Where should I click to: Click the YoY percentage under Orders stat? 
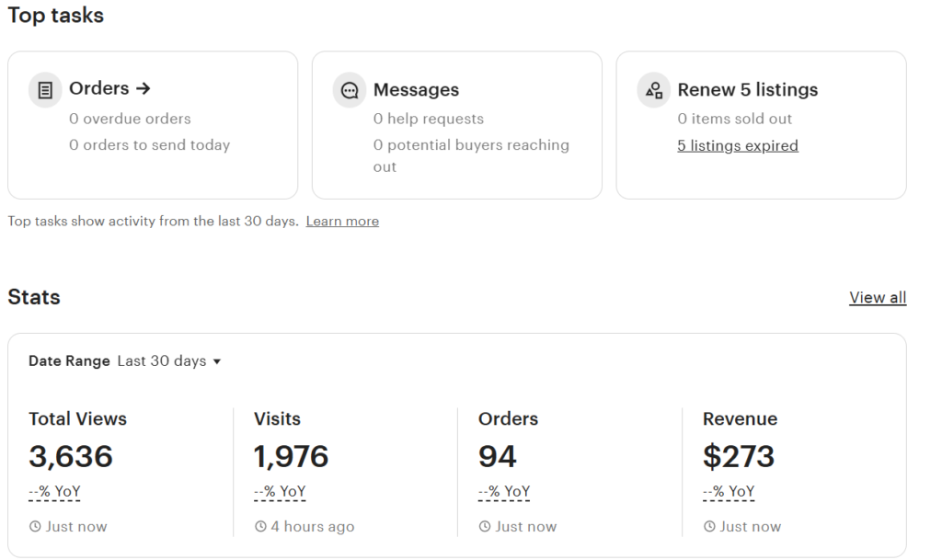504,492
